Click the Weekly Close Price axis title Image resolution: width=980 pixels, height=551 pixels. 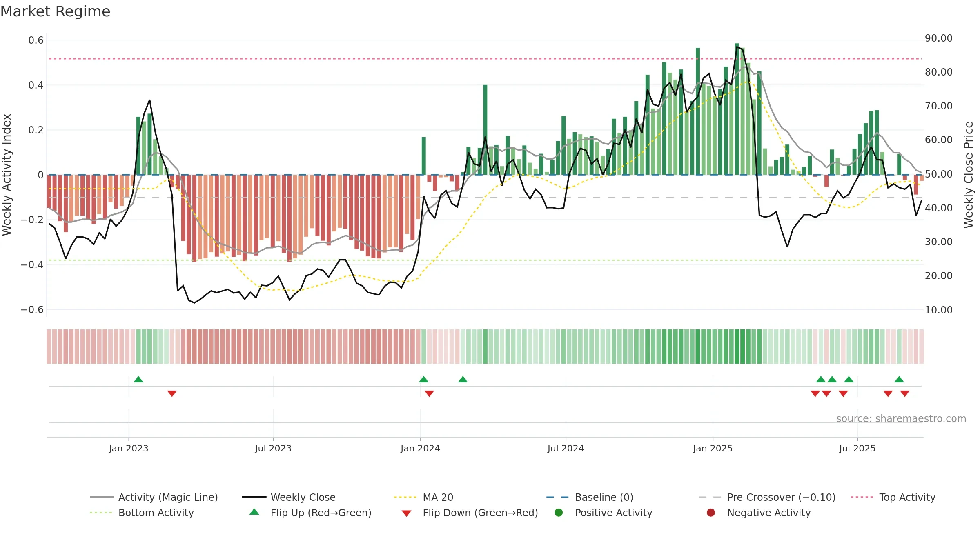(969, 175)
